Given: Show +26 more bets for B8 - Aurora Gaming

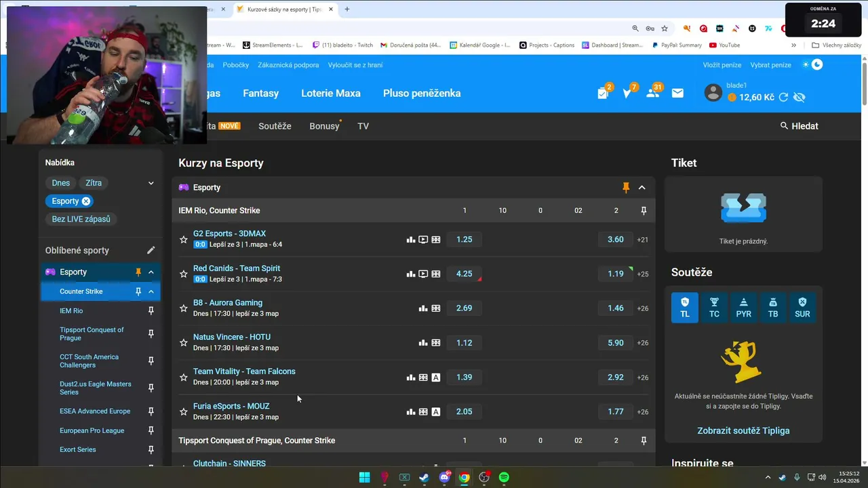Looking at the screenshot, I should click(x=643, y=308).
